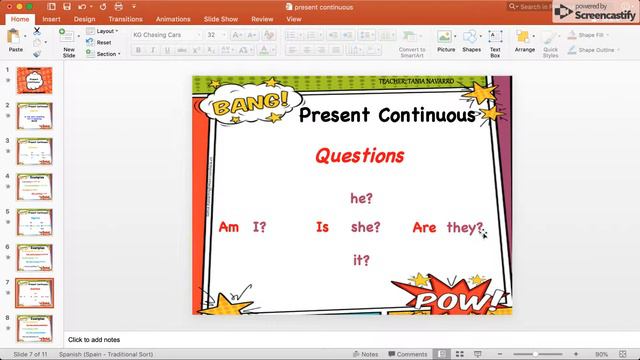
Task: Switch to the Animations tab
Action: coord(173,19)
